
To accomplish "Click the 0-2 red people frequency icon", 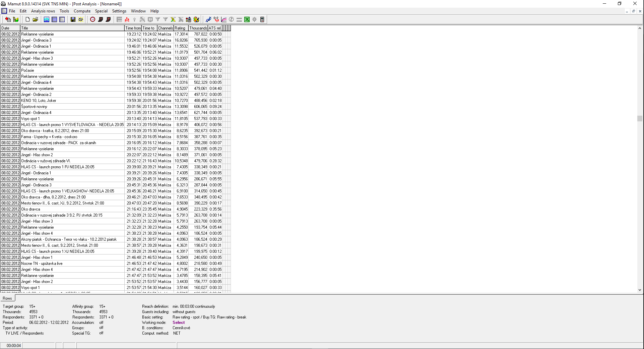I will pyautogui.click(x=216, y=19).
